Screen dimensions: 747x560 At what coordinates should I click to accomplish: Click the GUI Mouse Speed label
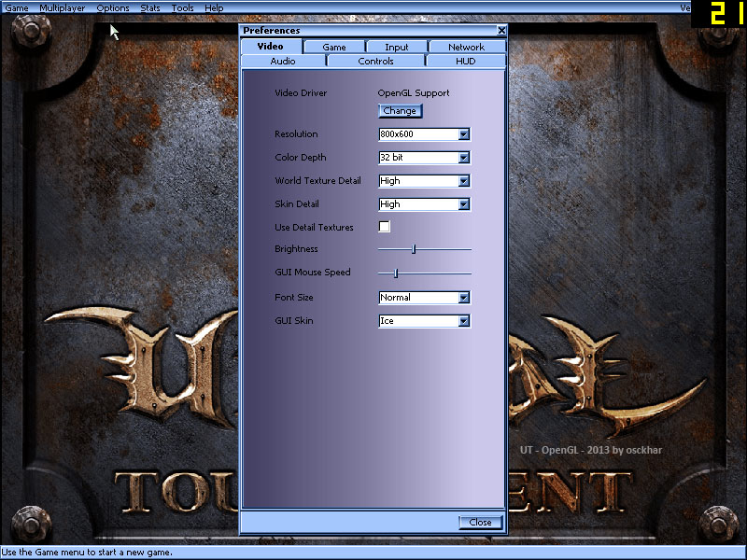coord(313,272)
